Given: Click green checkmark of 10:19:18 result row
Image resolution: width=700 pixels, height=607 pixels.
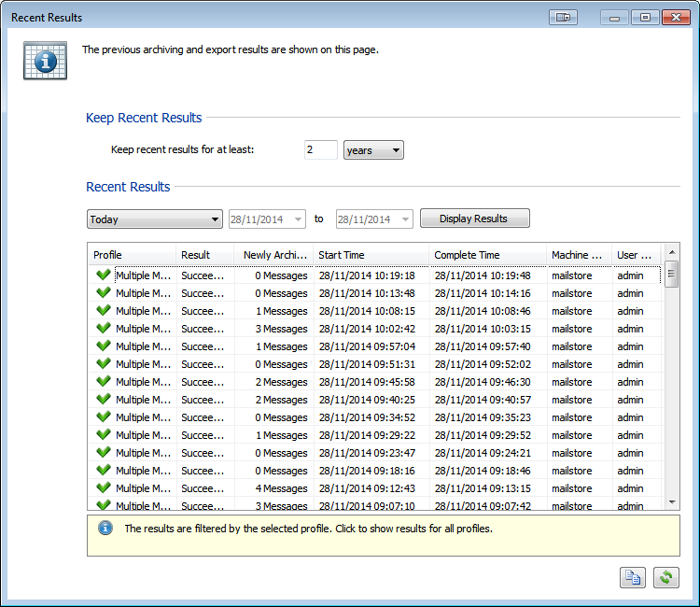Looking at the screenshot, I should tap(103, 275).
